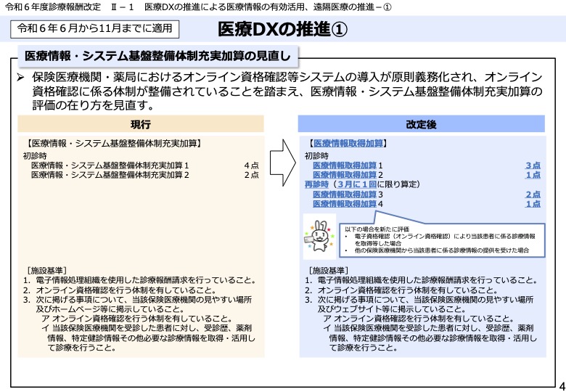Click the underlined ３点 score value
Image resolution: width=566 pixels, height=392 pixels.
pyautogui.click(x=533, y=166)
